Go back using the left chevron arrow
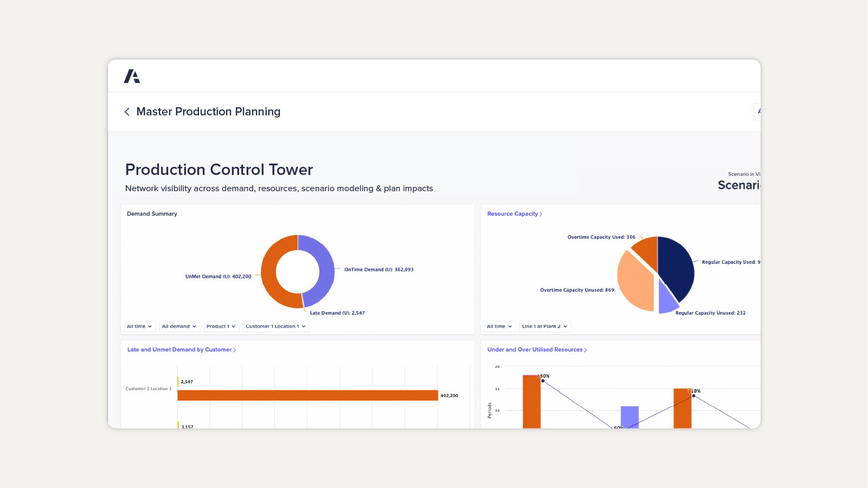Viewport: 868px width, 488px height. point(127,112)
